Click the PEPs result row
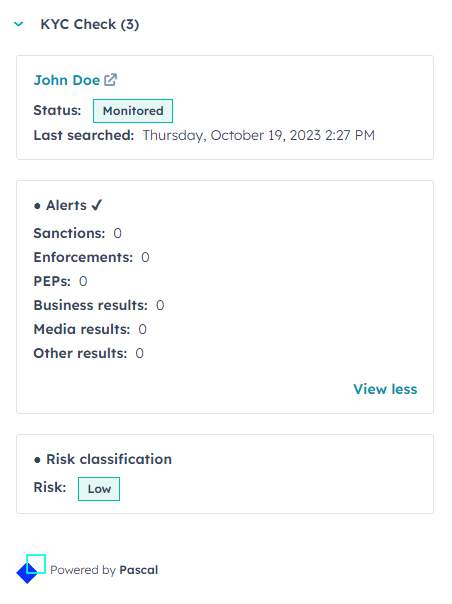452x604 pixels. coord(60,282)
